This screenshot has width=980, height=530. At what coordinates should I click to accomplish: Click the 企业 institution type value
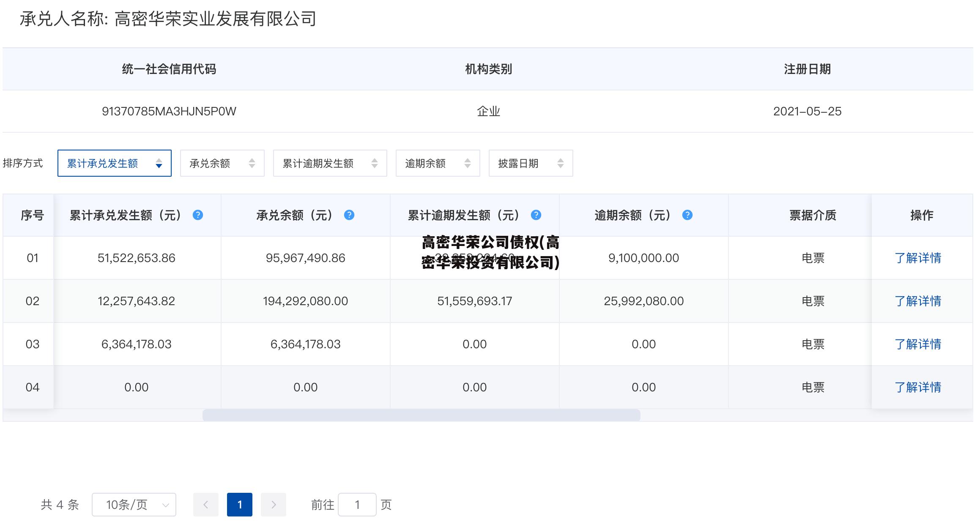pyautogui.click(x=489, y=111)
